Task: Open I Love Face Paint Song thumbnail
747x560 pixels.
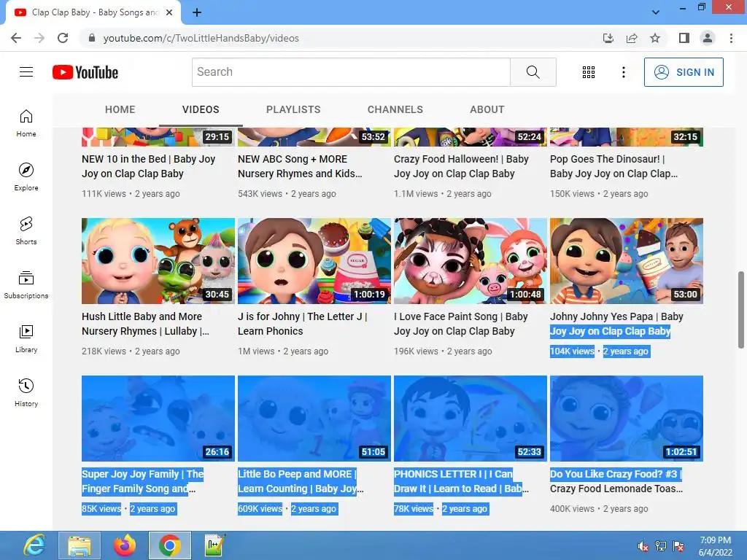Action: 471,261
